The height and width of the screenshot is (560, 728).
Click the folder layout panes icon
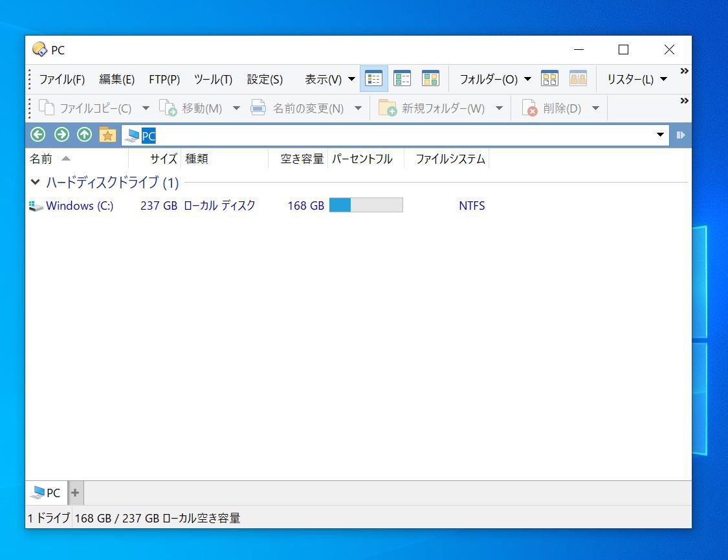[x=549, y=79]
